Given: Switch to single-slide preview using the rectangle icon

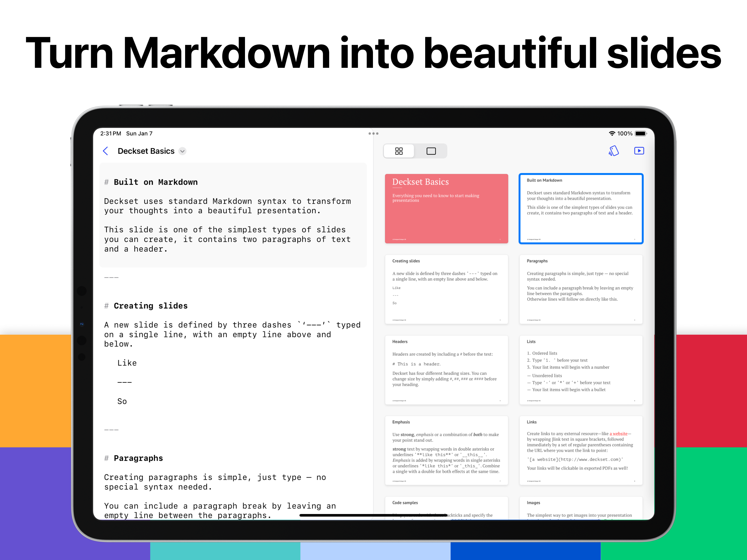Looking at the screenshot, I should [431, 151].
